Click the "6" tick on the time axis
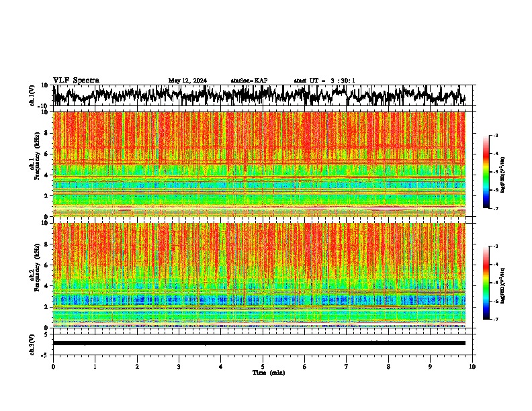 (x=305, y=367)
